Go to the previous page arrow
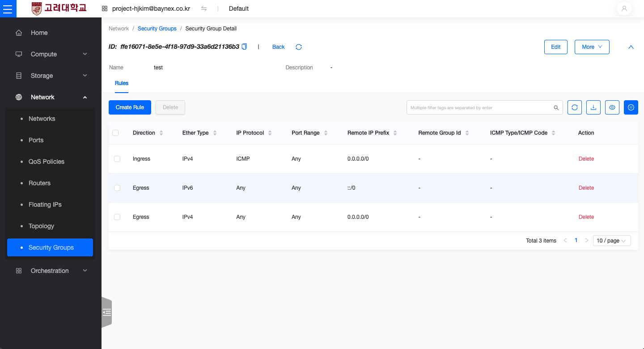Viewport: 644px width, 349px height. point(565,240)
